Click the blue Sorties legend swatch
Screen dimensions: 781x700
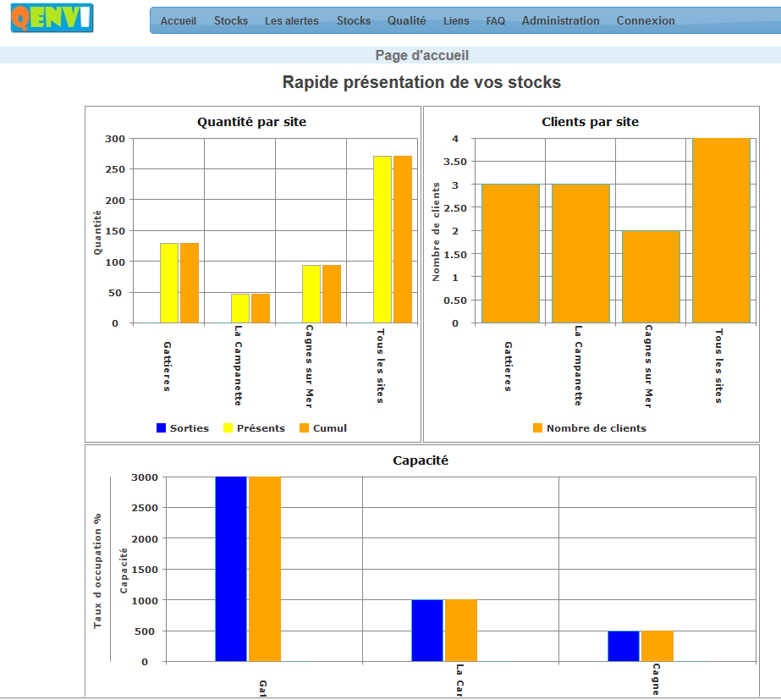[x=161, y=428]
